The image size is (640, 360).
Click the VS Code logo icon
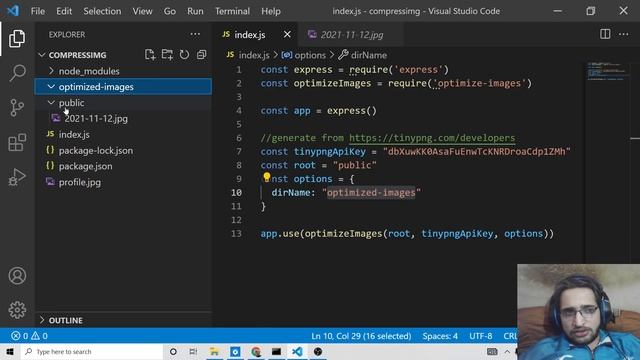click(13, 11)
